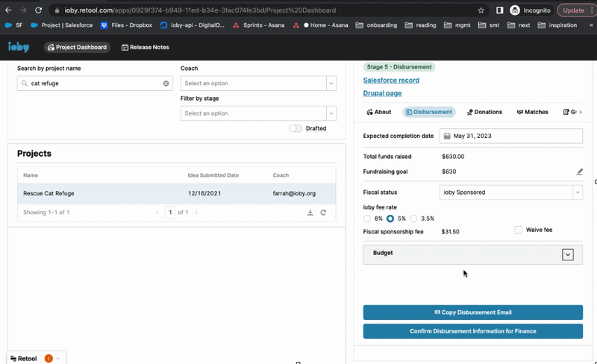This screenshot has height=364, width=597.
Task: Show more bookmarks with the overflow chevron
Action: pos(591,25)
